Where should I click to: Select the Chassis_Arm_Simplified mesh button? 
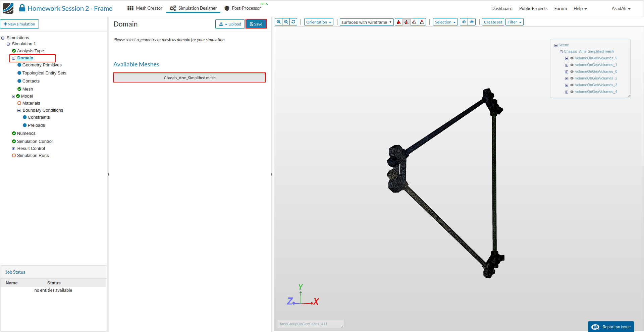(x=190, y=78)
